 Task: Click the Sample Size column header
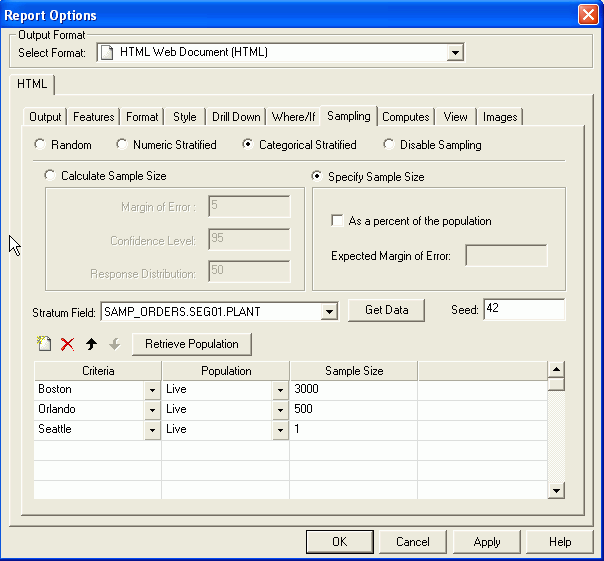[x=354, y=371]
